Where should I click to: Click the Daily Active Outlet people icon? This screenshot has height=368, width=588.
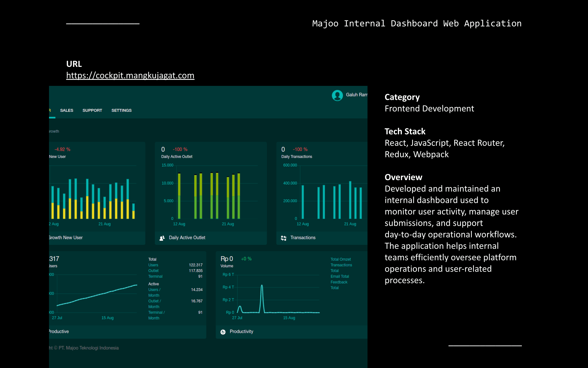pyautogui.click(x=162, y=238)
